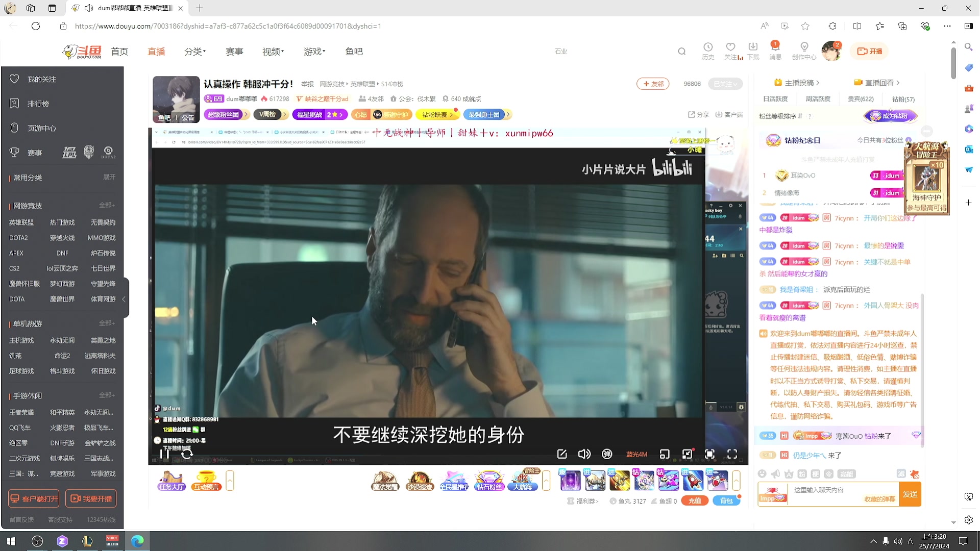The image size is (980, 551).
Task: Click 成为钻粉 button
Action: [890, 116]
